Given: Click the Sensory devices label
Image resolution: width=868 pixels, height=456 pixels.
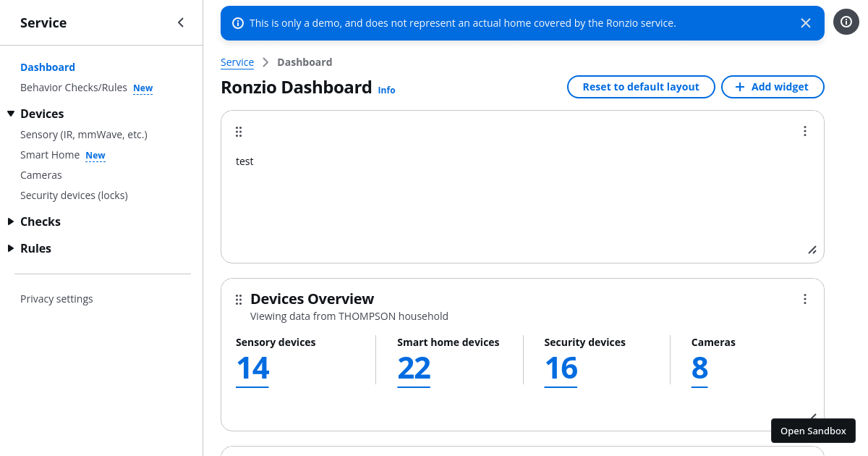Looking at the screenshot, I should [x=276, y=342].
